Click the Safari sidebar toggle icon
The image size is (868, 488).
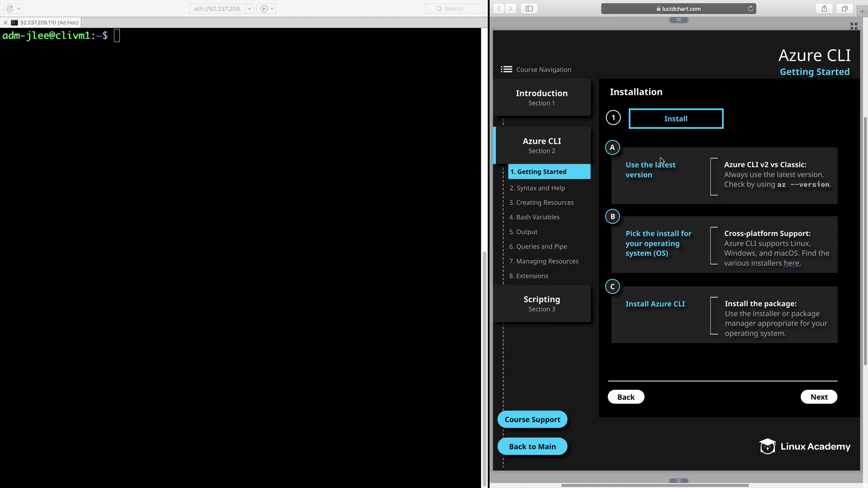(529, 9)
